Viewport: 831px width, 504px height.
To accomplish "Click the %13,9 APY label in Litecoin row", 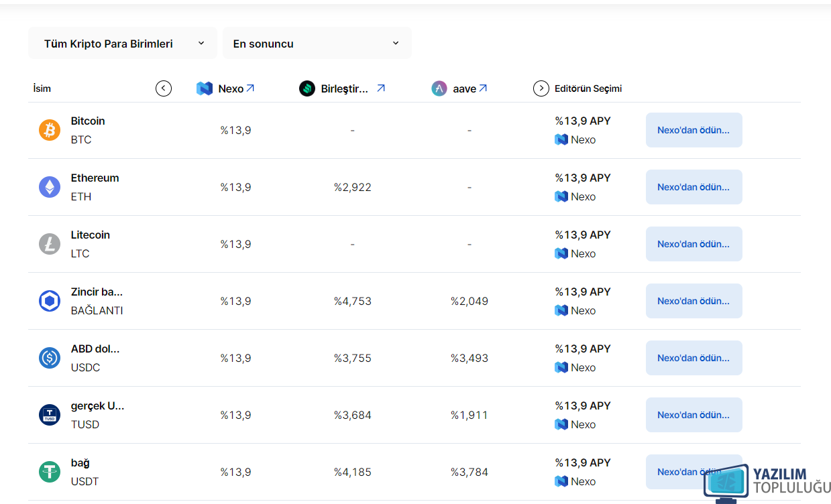I will coord(583,235).
